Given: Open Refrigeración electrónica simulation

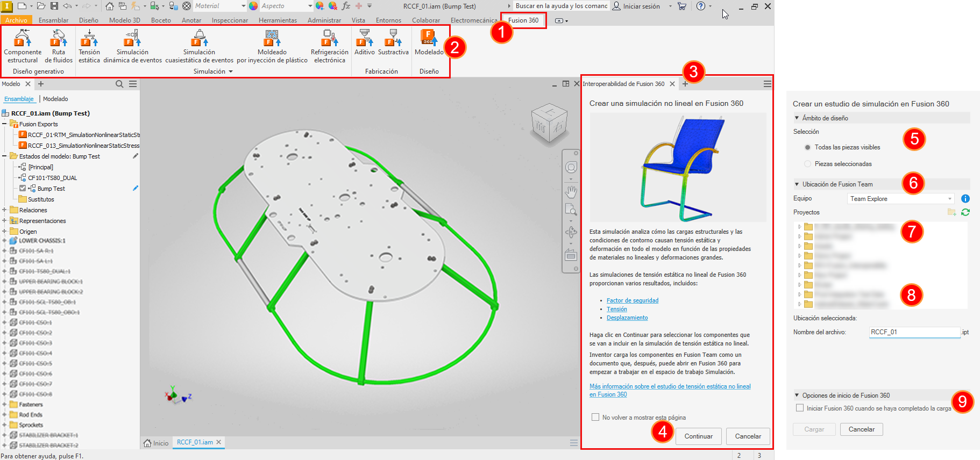Looking at the screenshot, I should coord(330,46).
